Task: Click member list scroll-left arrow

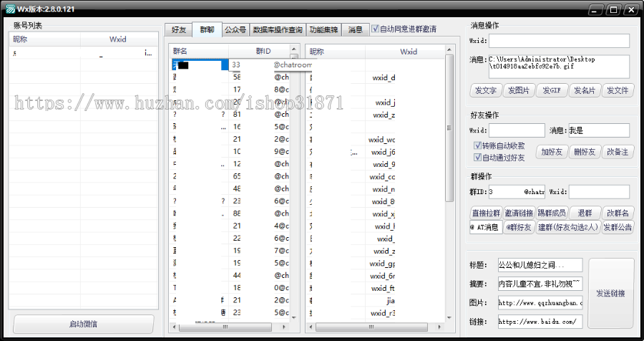Action: pos(311,327)
